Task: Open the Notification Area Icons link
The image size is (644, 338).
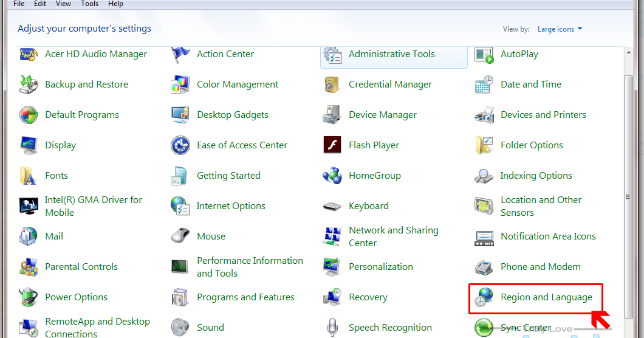Action: (548, 236)
